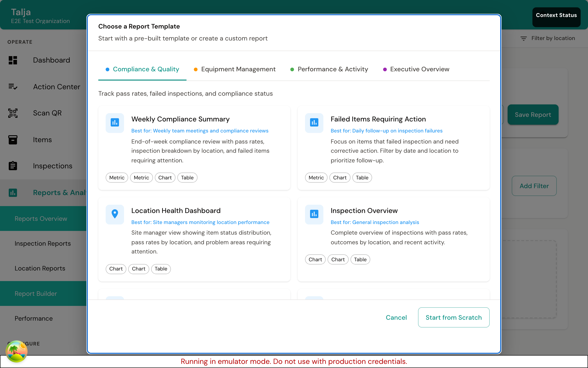The height and width of the screenshot is (368, 588).
Task: Click the Reports & Analytics chart icon
Action: click(x=13, y=193)
